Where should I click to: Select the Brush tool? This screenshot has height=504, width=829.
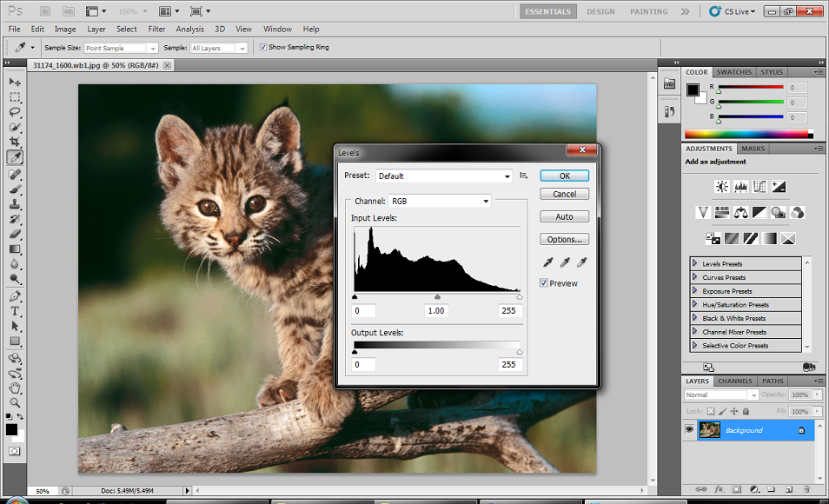click(x=15, y=189)
